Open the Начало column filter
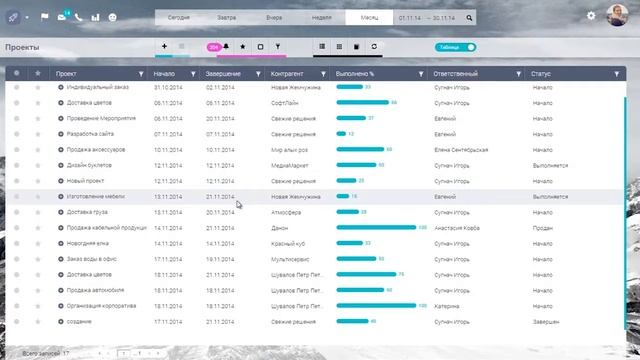The height and width of the screenshot is (360, 640). click(193, 74)
